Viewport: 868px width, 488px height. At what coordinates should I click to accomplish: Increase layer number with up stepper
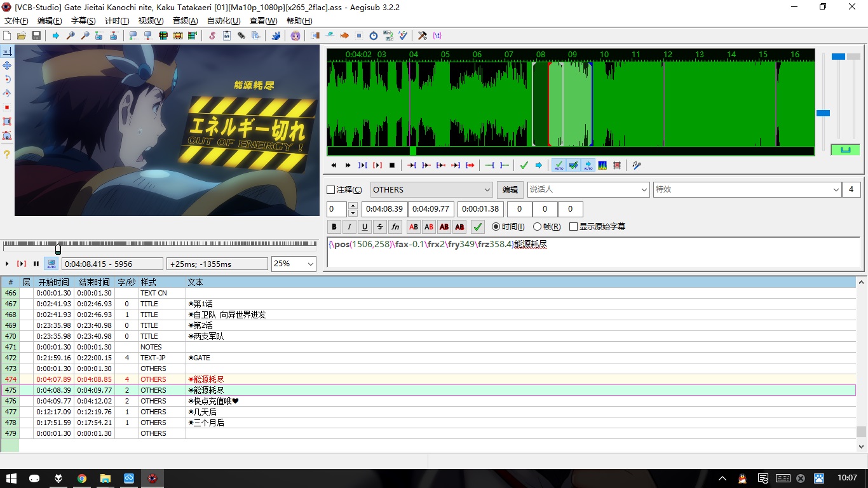[x=353, y=205]
